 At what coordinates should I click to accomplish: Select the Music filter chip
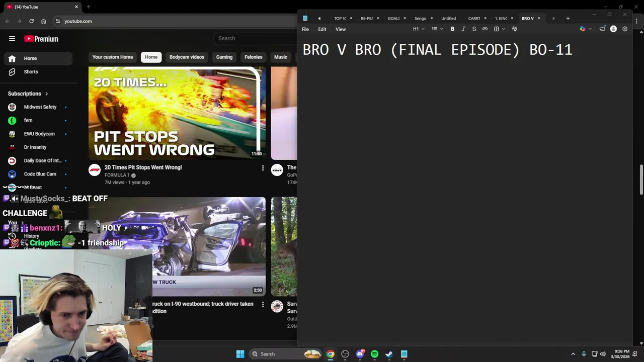tap(281, 57)
